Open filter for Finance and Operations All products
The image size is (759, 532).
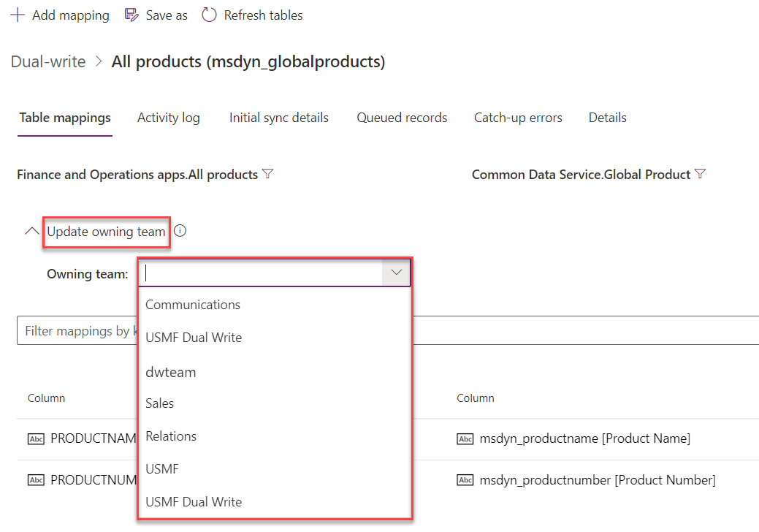(x=267, y=174)
